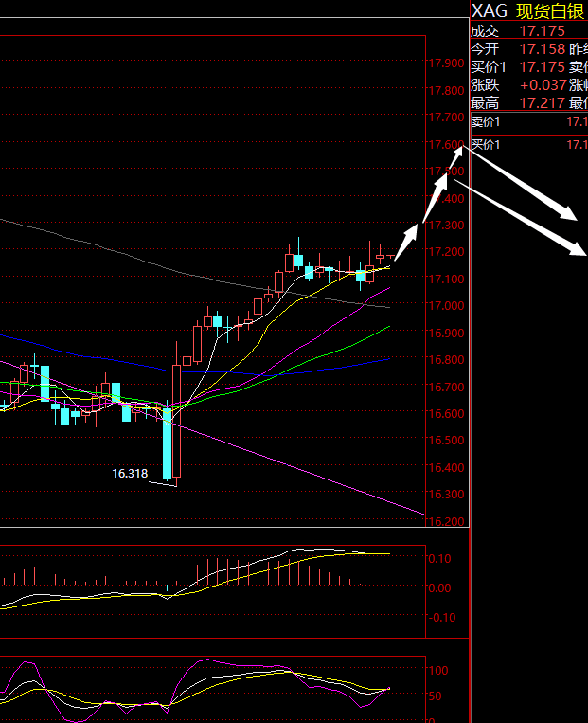Viewport: 588px width, 723px height.
Task: Click the 17.700 price axis label
Action: coord(446,117)
